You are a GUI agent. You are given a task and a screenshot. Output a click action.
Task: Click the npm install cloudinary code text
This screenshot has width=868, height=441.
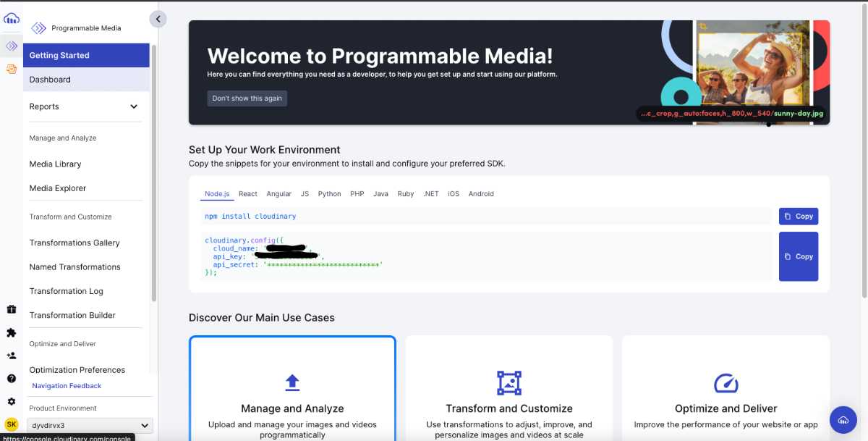[250, 217]
